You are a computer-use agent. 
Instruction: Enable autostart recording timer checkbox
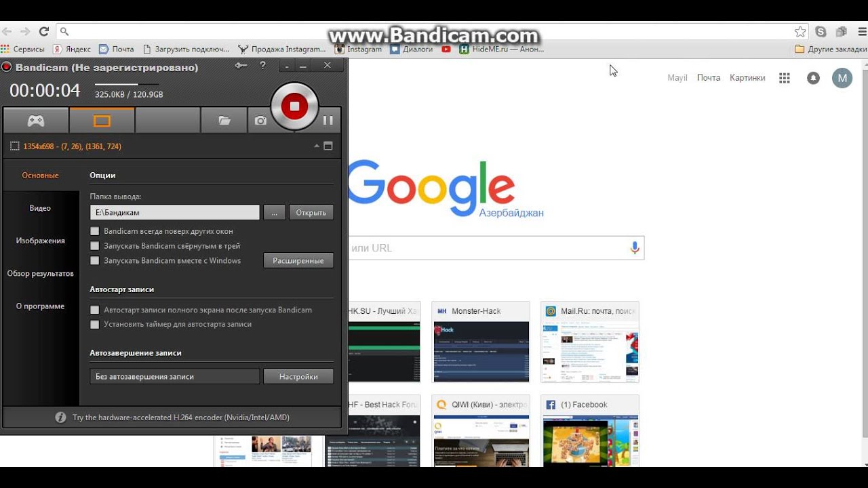tap(95, 324)
